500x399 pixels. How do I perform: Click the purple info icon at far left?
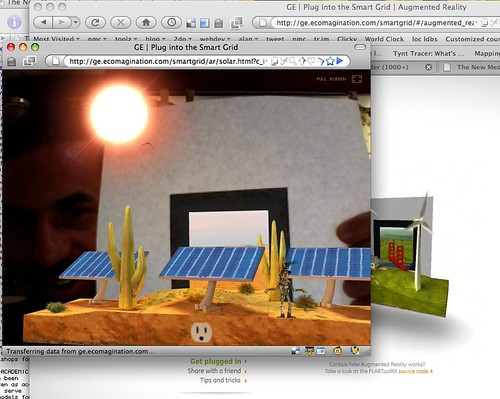point(14,22)
